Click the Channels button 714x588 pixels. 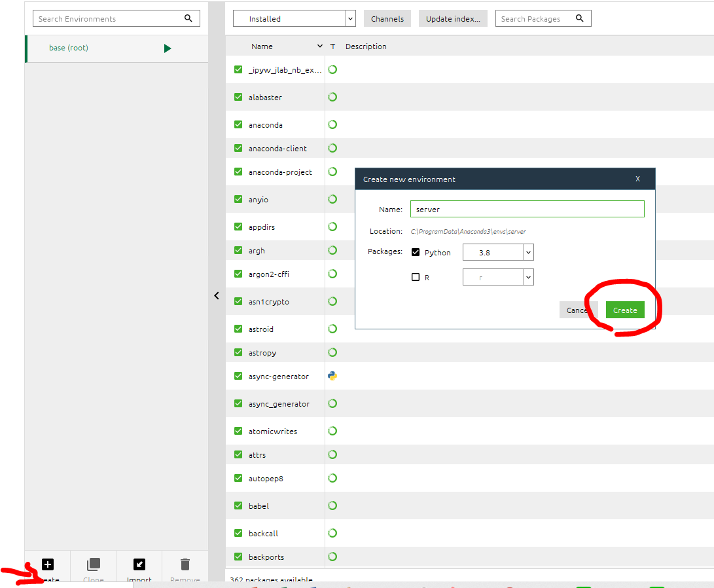[387, 19]
